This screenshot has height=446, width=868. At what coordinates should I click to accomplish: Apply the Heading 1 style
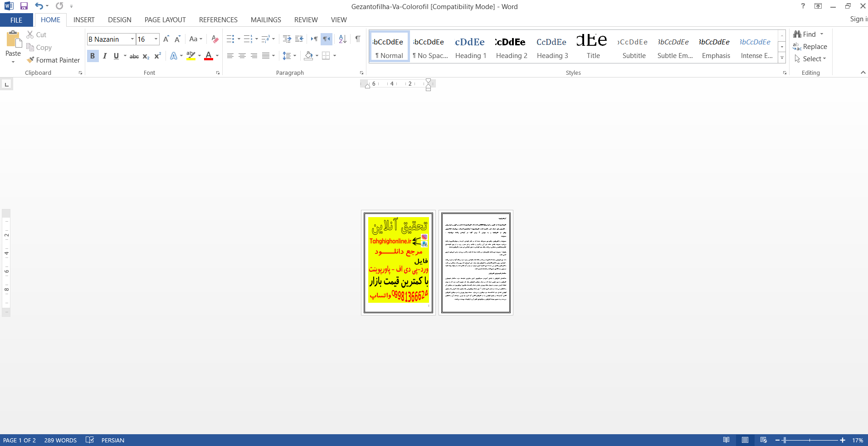(x=470, y=47)
